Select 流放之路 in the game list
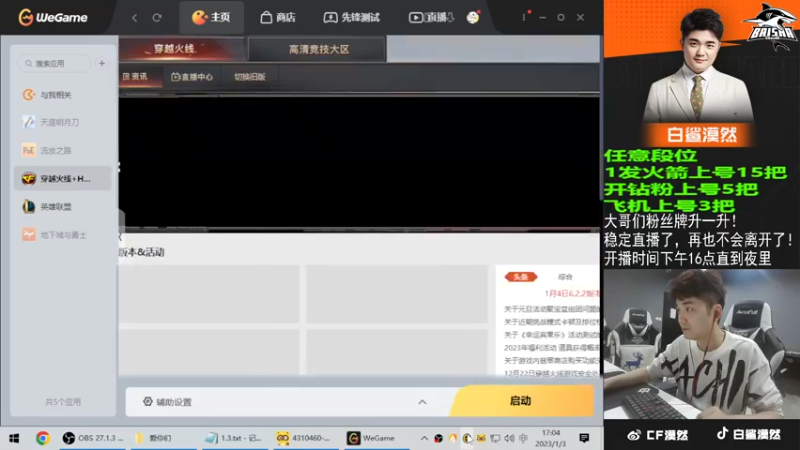800x450 pixels. click(62, 151)
